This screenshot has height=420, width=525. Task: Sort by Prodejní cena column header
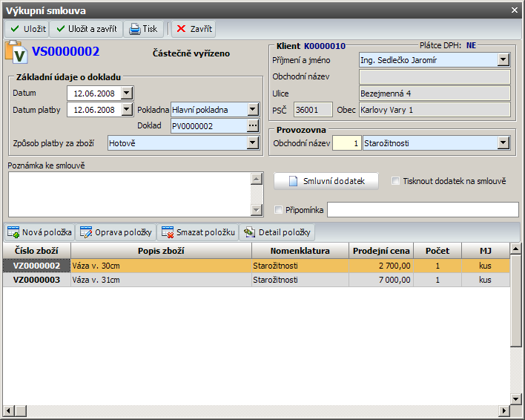(x=382, y=251)
